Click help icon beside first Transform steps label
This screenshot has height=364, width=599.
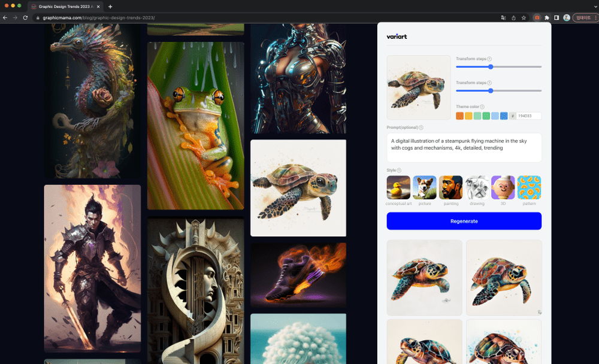click(489, 59)
